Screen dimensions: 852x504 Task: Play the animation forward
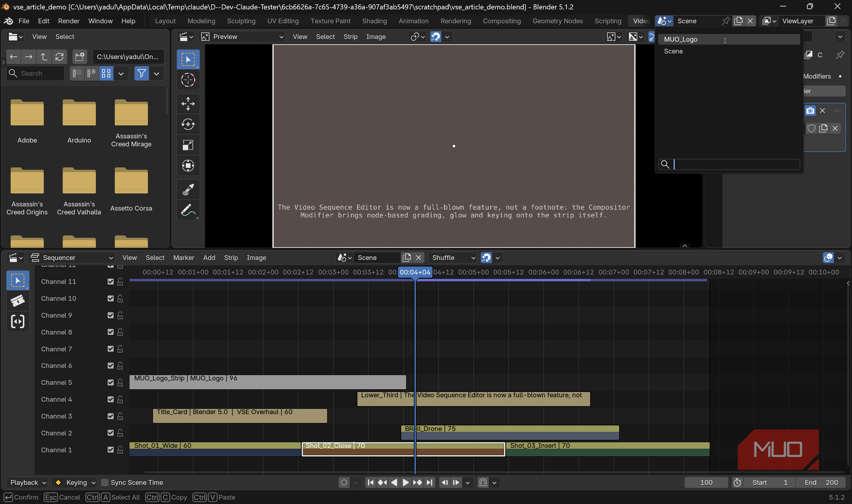pos(406,482)
